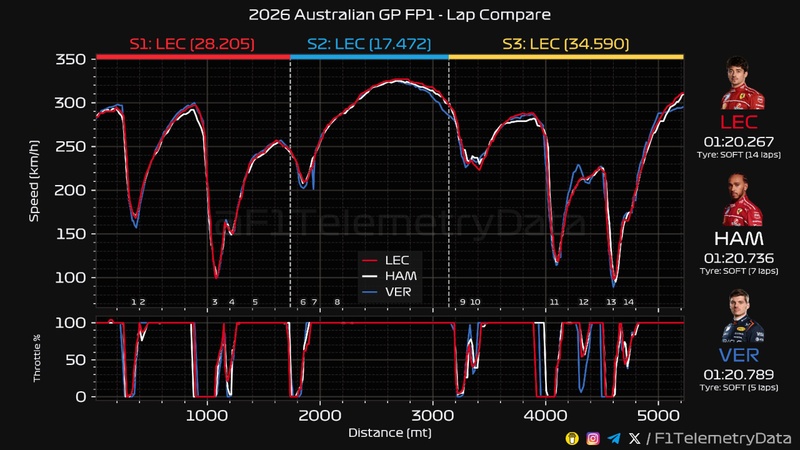Click the Instagram icon in the footer
800x450 pixels.
click(x=593, y=438)
